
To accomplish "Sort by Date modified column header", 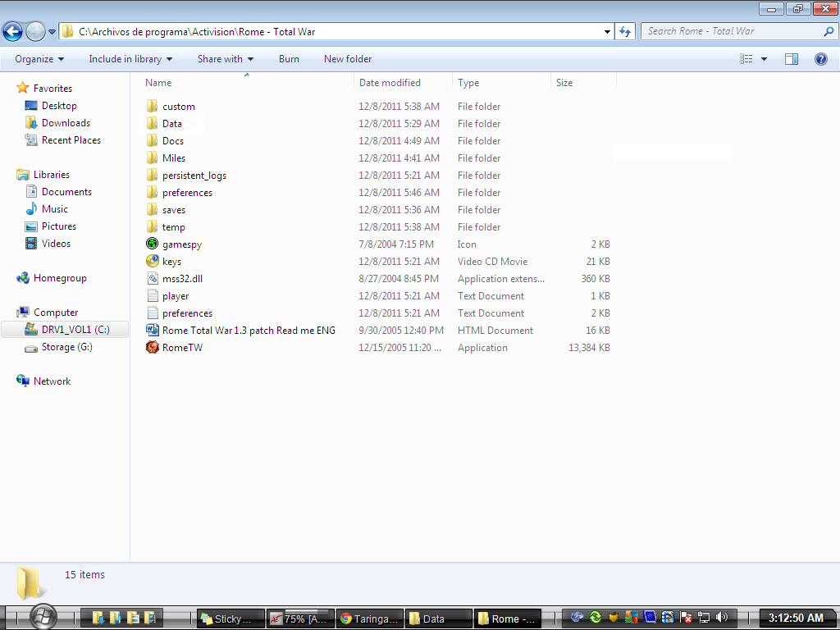I will coord(390,83).
